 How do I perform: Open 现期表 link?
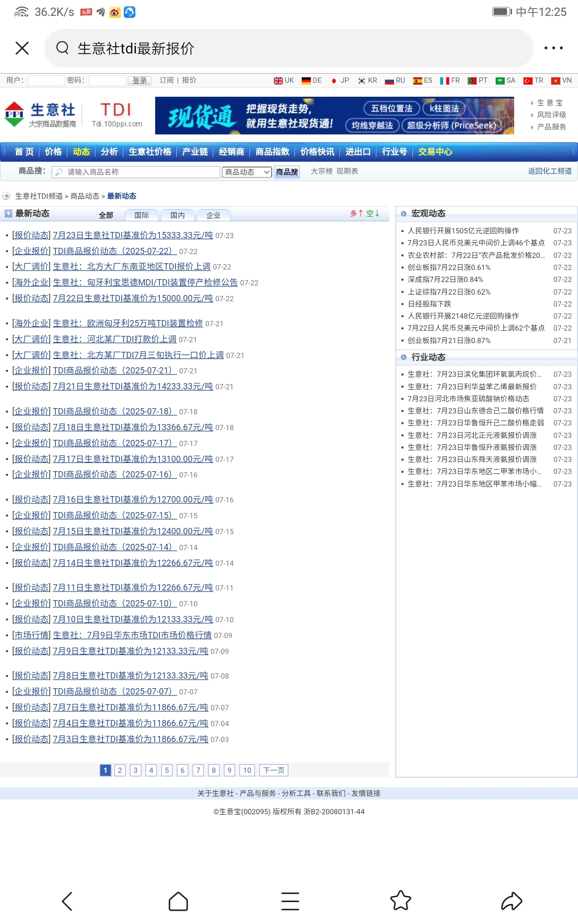[347, 171]
